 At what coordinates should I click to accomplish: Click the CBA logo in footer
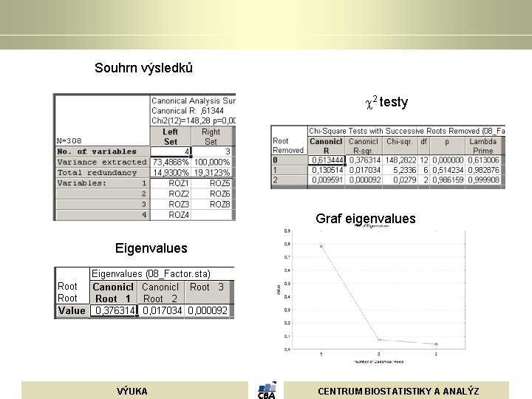267,390
